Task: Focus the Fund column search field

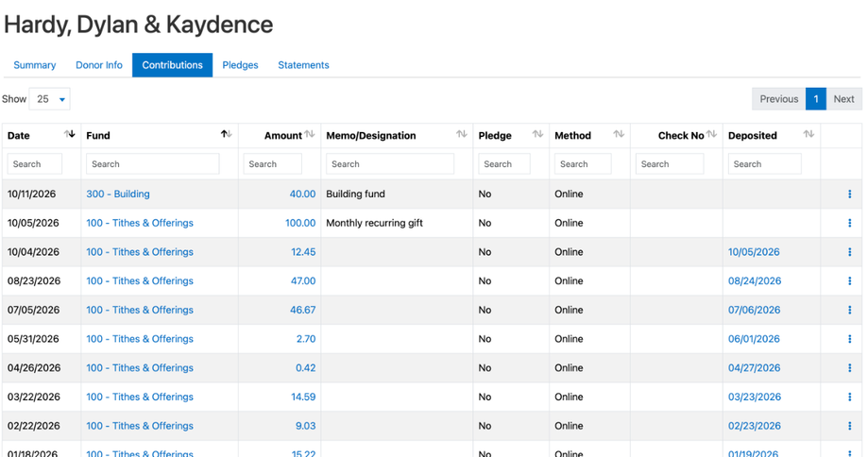Action: click(x=153, y=164)
